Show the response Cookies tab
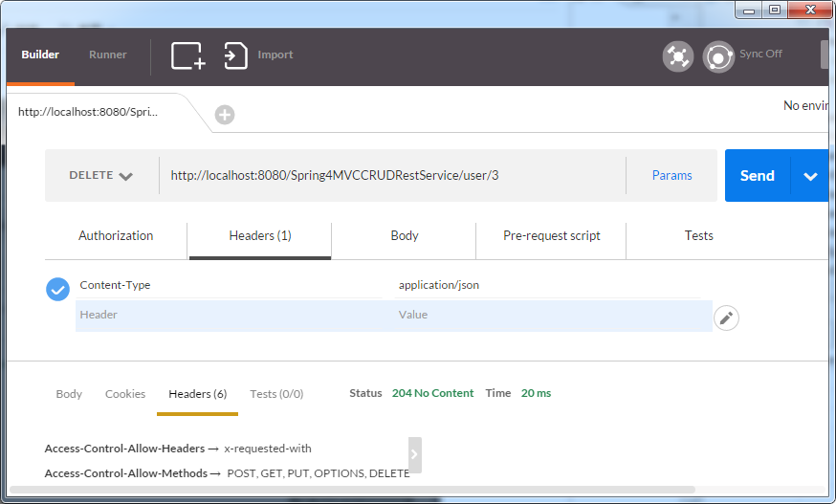Viewport: 836px width, 504px height. click(x=125, y=394)
